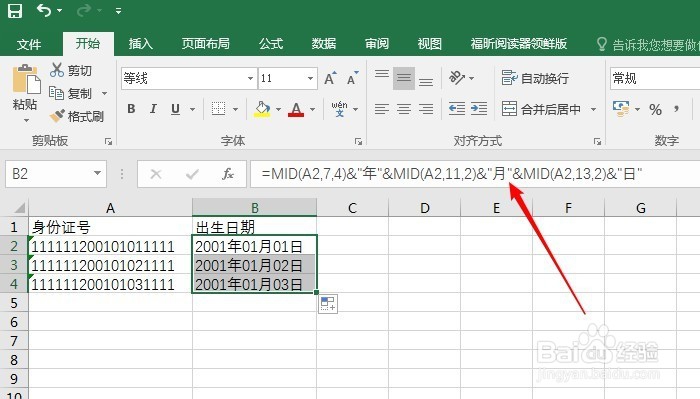Open the 合并后居中 dropdown arrow
Viewport: 700px width, 399px height.
(x=594, y=109)
